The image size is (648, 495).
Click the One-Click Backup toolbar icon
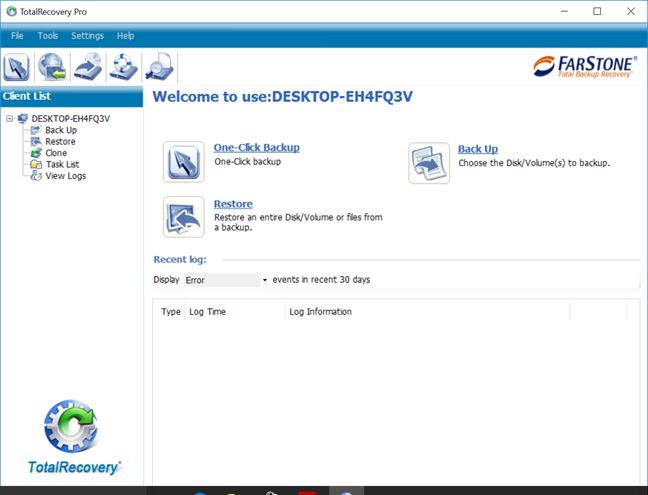(17, 67)
